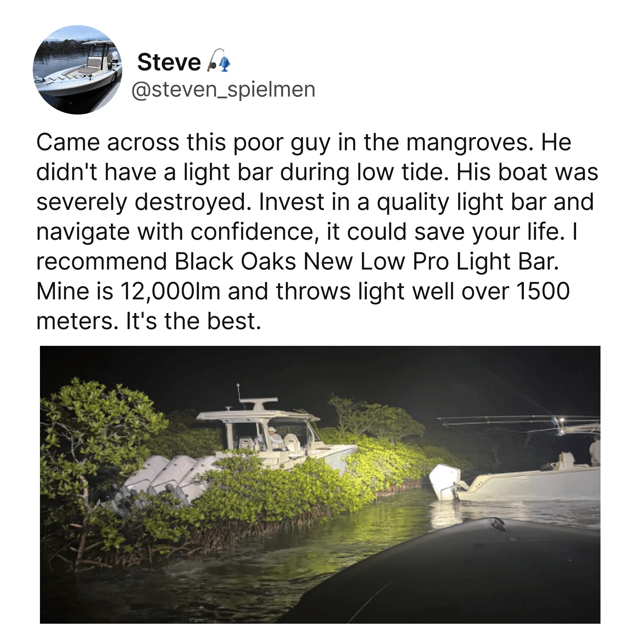Click the number "1500" in the post
644x644 pixels.
(x=543, y=291)
